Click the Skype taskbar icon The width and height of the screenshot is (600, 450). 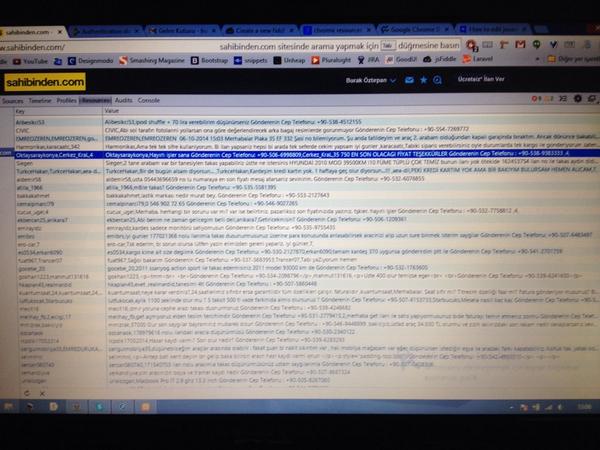coord(99,406)
